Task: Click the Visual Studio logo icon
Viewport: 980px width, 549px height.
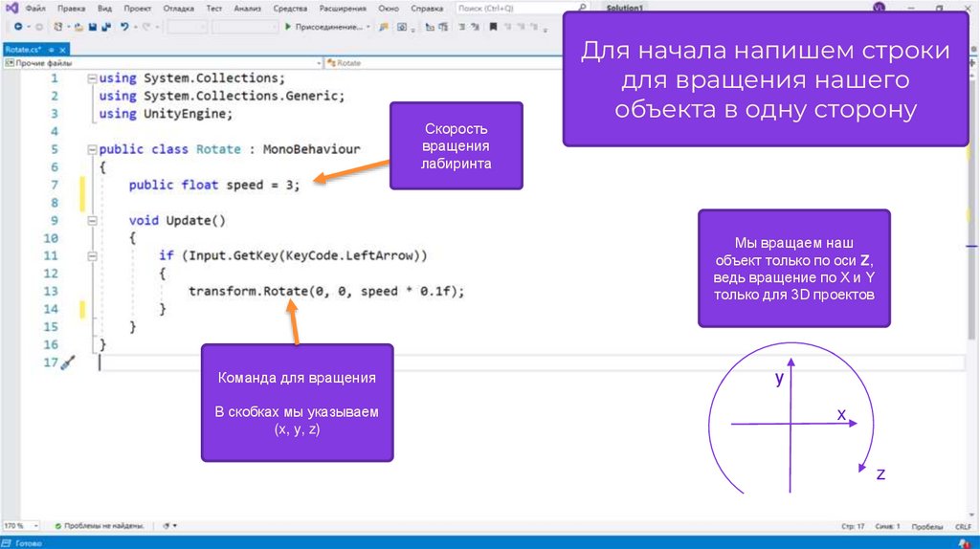Action: pyautogui.click(x=11, y=8)
